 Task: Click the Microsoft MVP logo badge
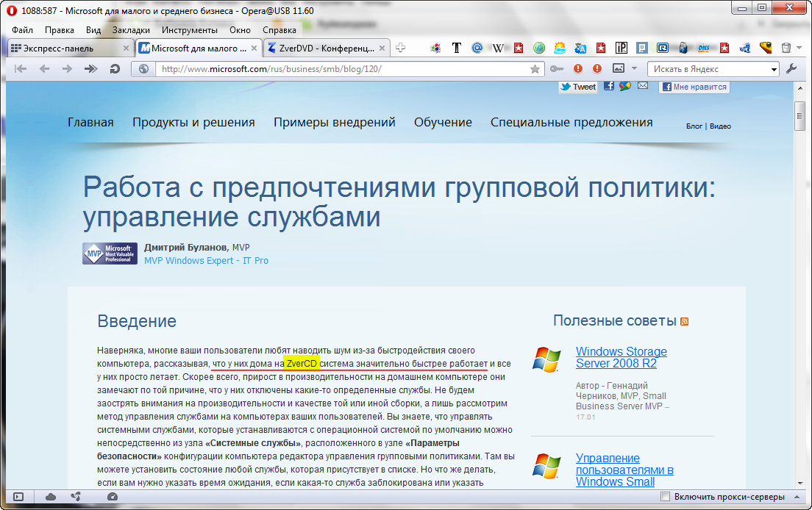[x=110, y=254]
